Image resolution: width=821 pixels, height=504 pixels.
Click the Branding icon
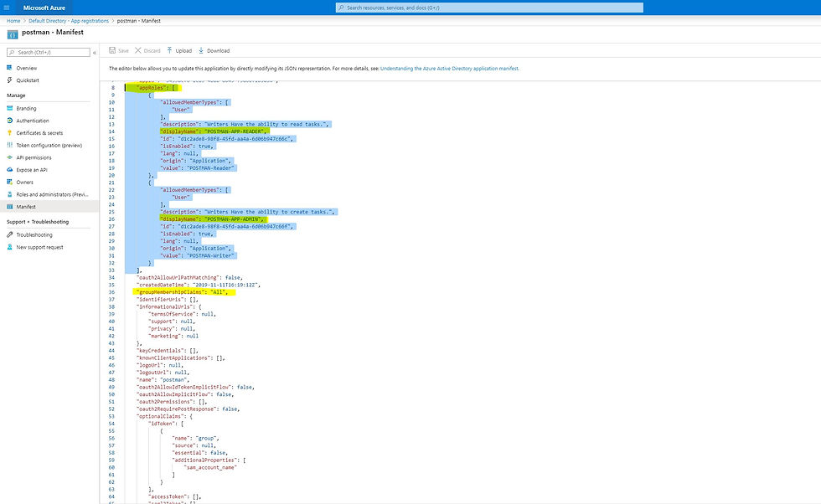point(9,108)
